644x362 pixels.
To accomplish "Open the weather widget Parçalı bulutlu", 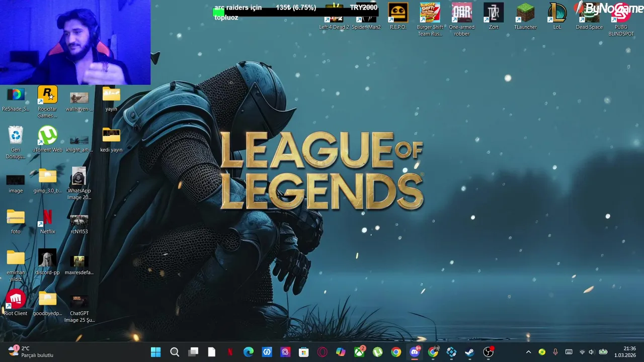I will coord(31,352).
